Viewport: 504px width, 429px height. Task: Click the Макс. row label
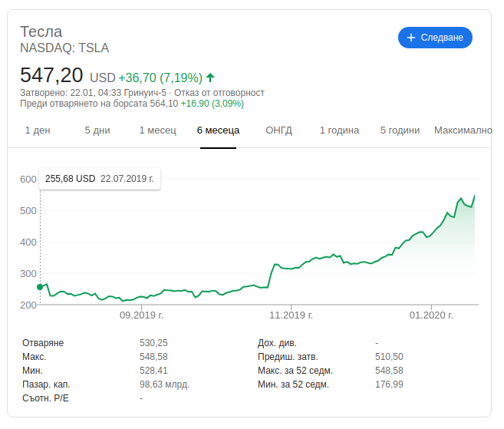(x=35, y=357)
